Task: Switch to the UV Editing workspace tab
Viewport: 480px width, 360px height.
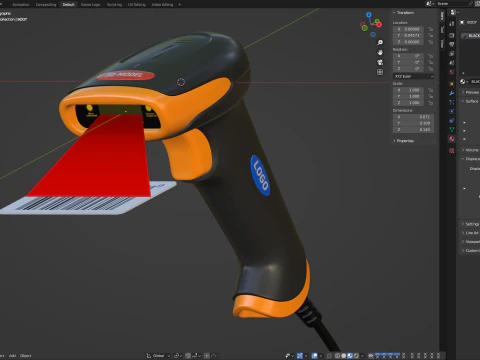Action: point(137,4)
